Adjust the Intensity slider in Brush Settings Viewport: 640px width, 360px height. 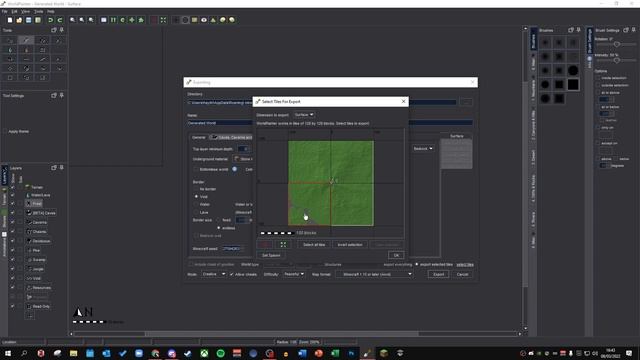coord(616,60)
